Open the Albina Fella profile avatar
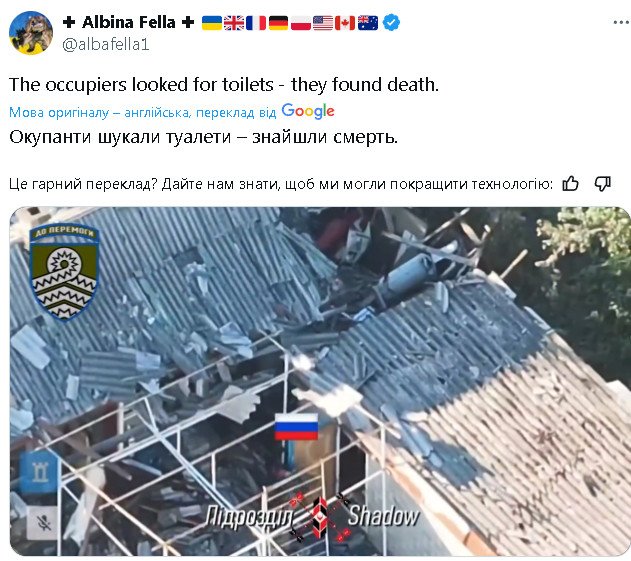 click(31, 33)
